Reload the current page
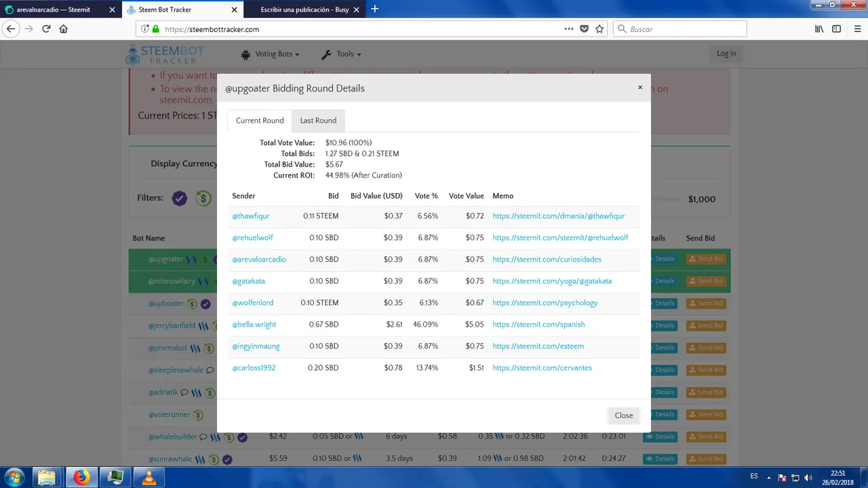 (46, 29)
